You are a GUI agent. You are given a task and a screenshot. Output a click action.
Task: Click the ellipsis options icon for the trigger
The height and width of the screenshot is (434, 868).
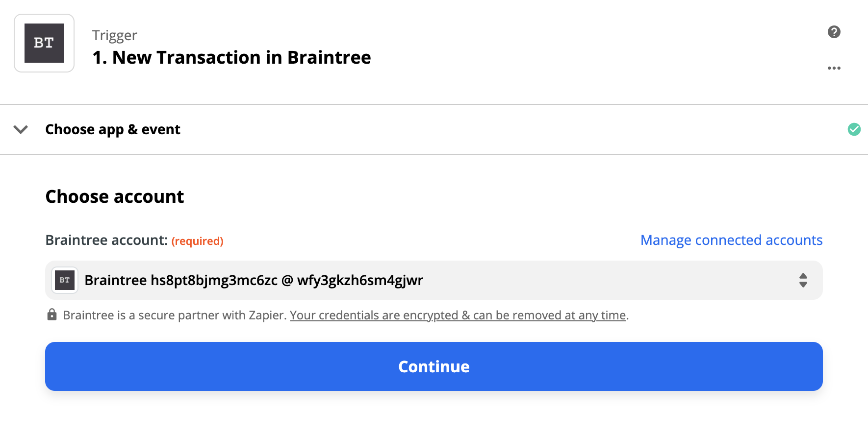click(834, 68)
